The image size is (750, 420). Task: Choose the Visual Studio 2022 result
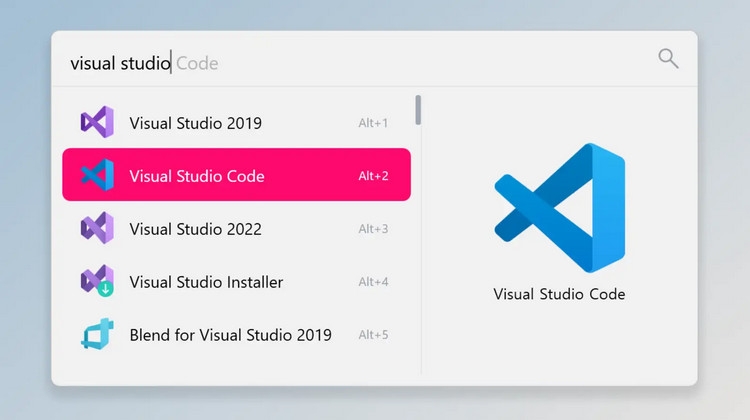[236, 228]
